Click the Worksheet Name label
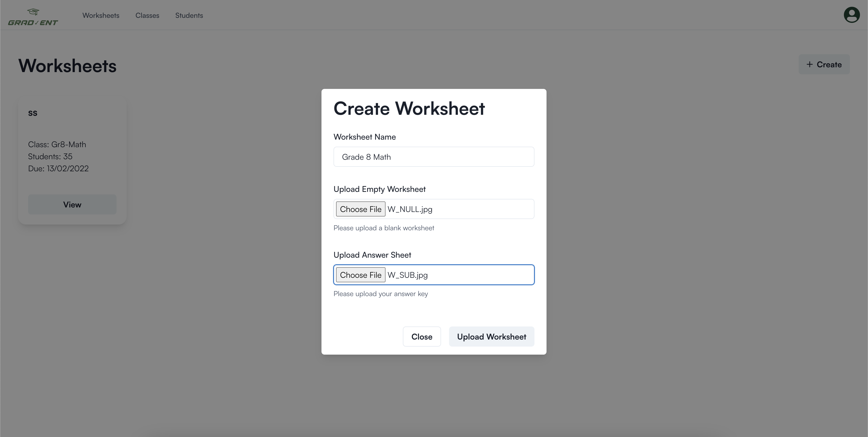 (x=365, y=137)
